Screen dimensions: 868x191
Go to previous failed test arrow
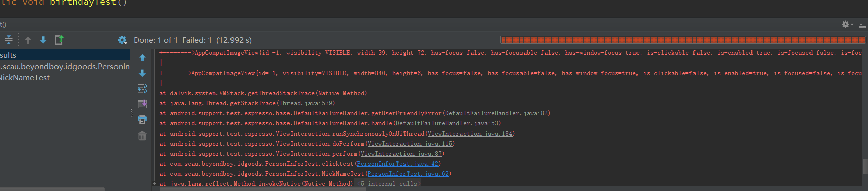(x=28, y=40)
